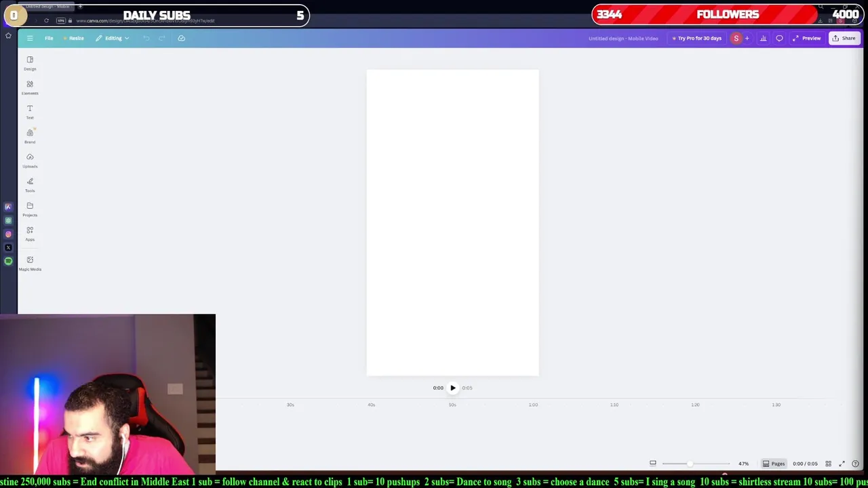Viewport: 868px width, 488px height.
Task: Open the Text panel
Action: pyautogui.click(x=30, y=112)
